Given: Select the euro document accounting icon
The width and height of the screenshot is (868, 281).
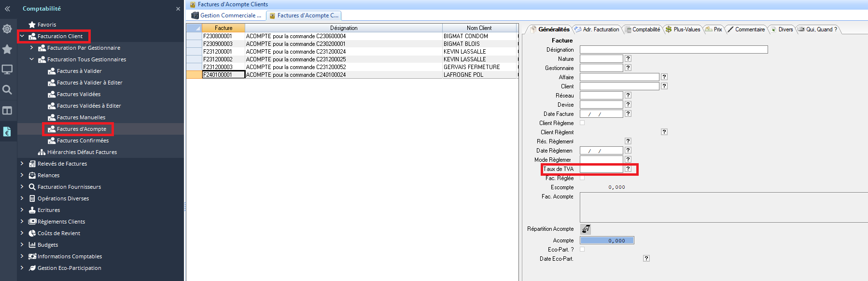Looking at the screenshot, I should (7, 131).
